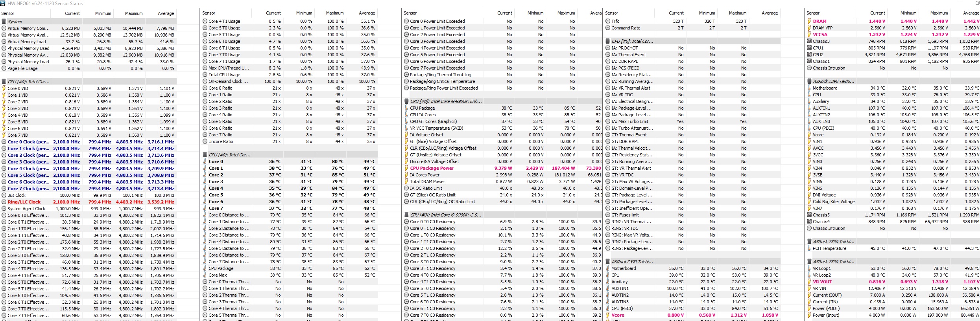The width and height of the screenshot is (980, 321).
Task: Click the lightning icon beside Core 7 VID
Action: (x=4, y=135)
